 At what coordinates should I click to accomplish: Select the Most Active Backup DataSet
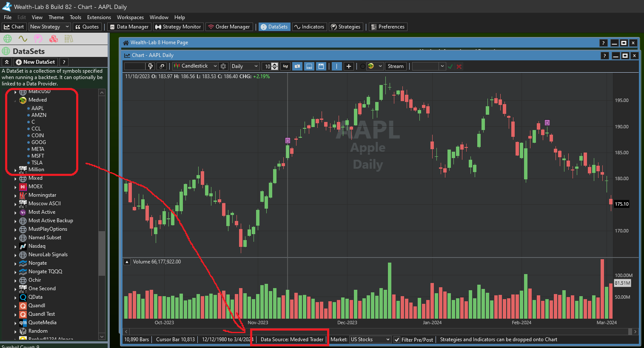point(51,221)
